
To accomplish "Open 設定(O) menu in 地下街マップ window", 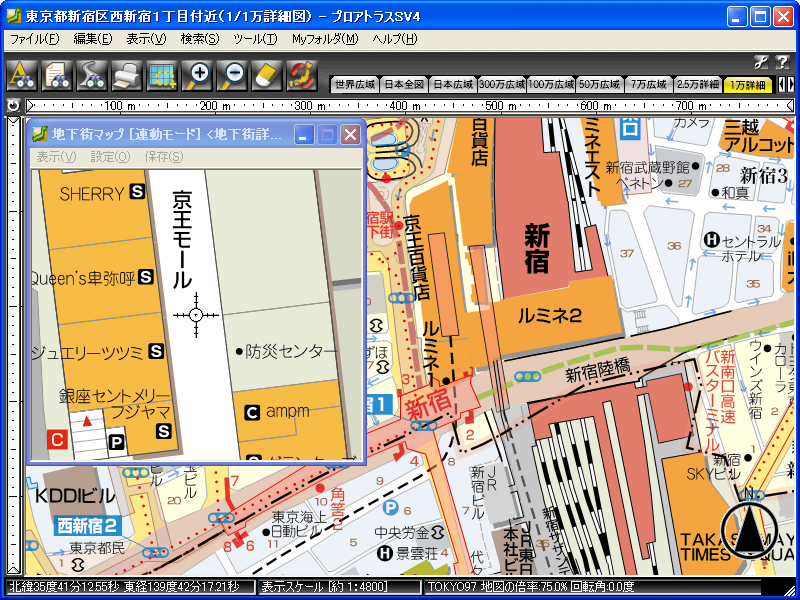I will tap(110, 157).
